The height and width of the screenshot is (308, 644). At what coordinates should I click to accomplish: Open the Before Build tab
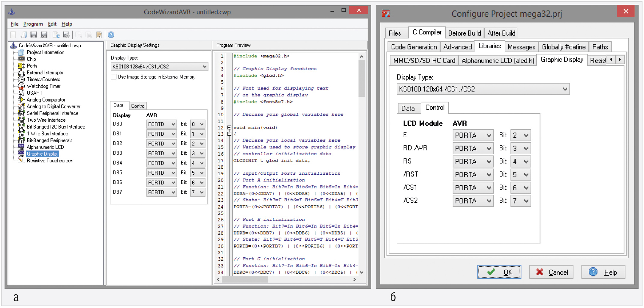pos(465,33)
